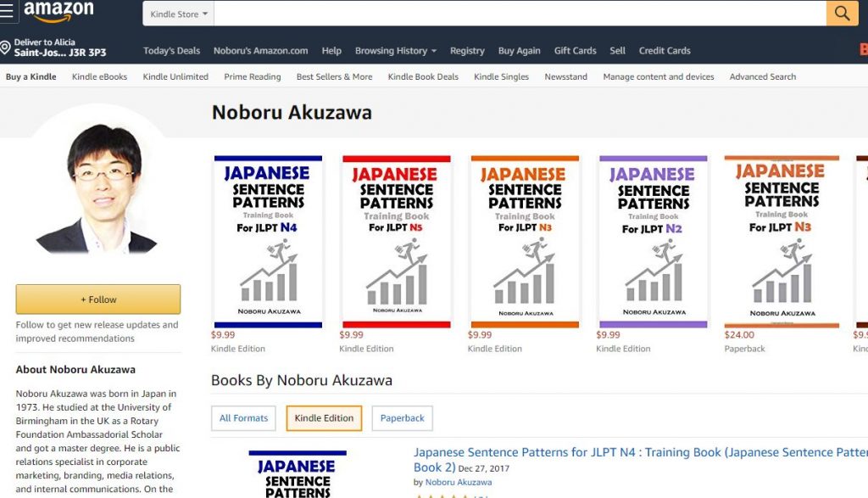Click the Amazon logo
This screenshot has width=868, height=498.
tap(58, 12)
